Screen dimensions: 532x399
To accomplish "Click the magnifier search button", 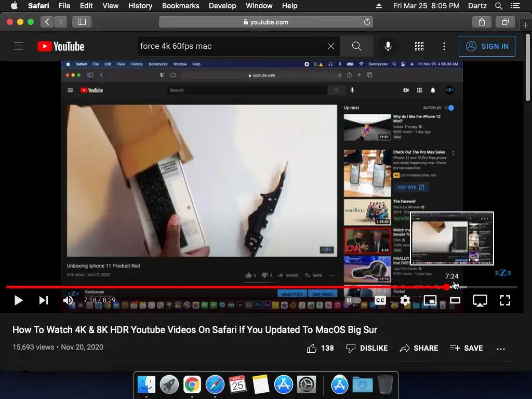I will coord(356,46).
